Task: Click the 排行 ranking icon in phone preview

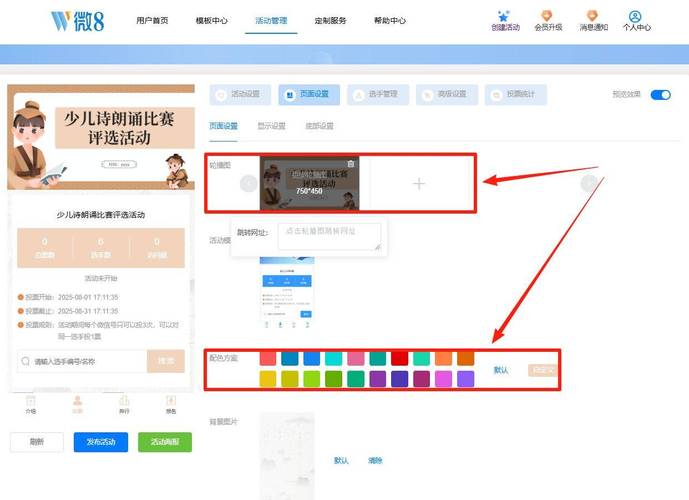Action: (124, 403)
